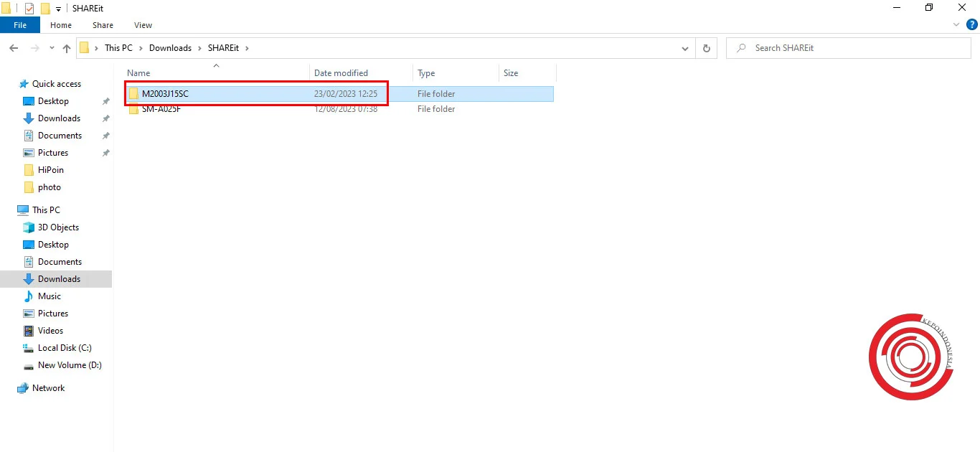Open Desktop under Quick access
Image resolution: width=980 pixels, height=452 pixels.
(53, 101)
